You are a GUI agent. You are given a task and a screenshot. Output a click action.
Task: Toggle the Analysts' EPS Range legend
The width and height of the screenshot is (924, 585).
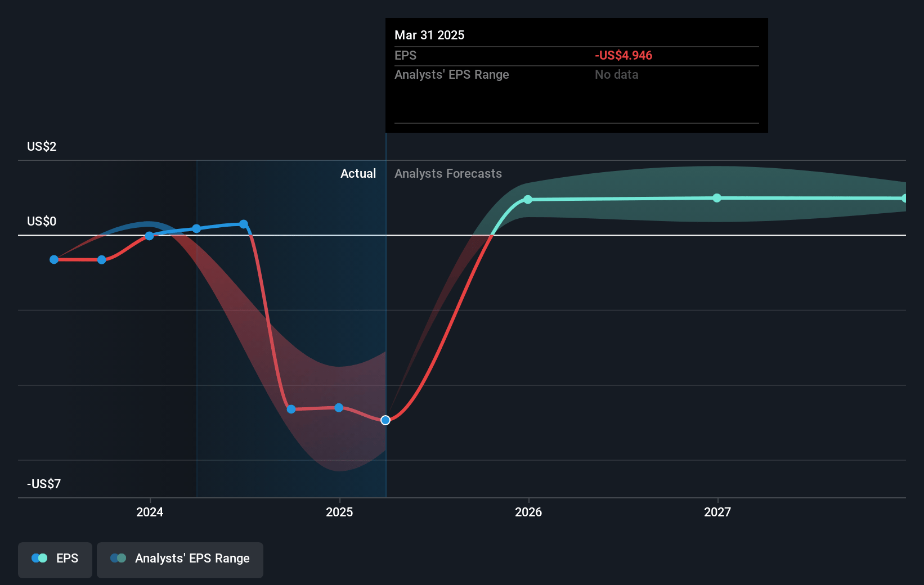point(180,560)
